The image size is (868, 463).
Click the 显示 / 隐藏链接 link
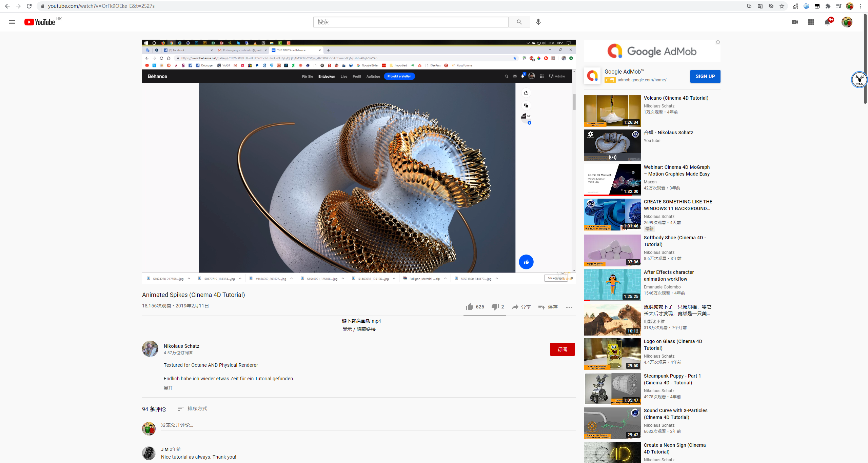359,329
